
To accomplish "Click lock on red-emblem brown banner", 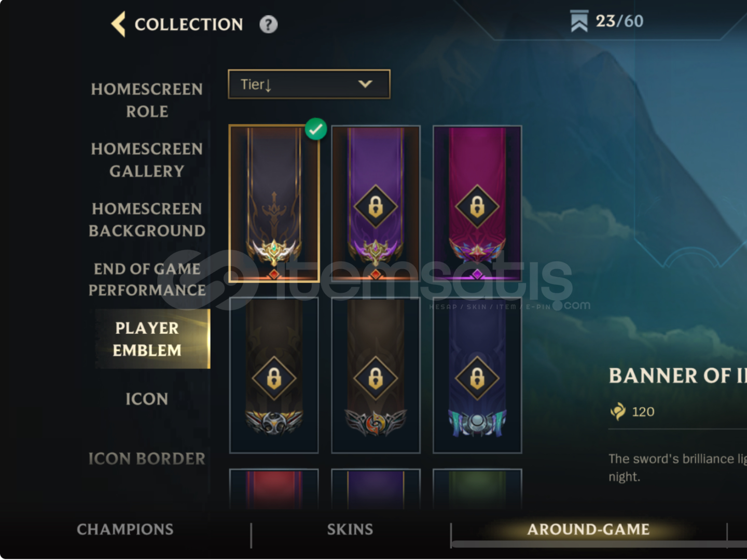I will (376, 378).
